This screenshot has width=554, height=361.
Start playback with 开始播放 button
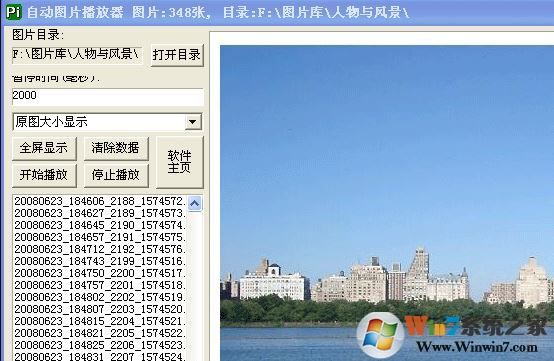[x=44, y=175]
